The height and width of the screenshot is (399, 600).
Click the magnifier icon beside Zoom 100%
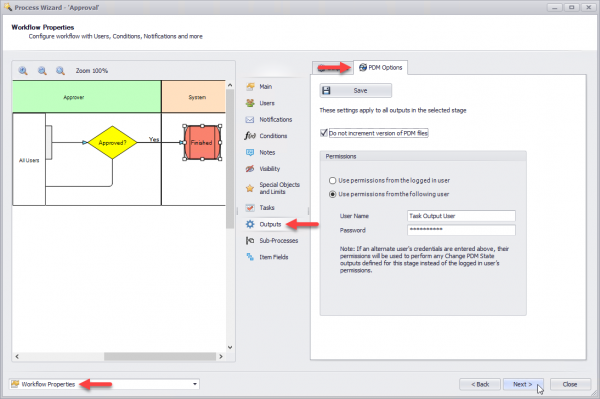click(x=60, y=71)
